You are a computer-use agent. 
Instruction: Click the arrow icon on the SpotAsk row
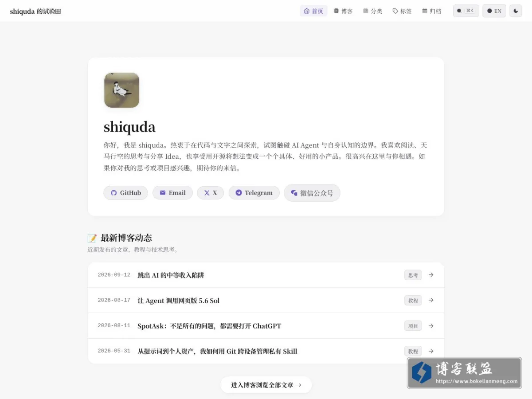[431, 326]
